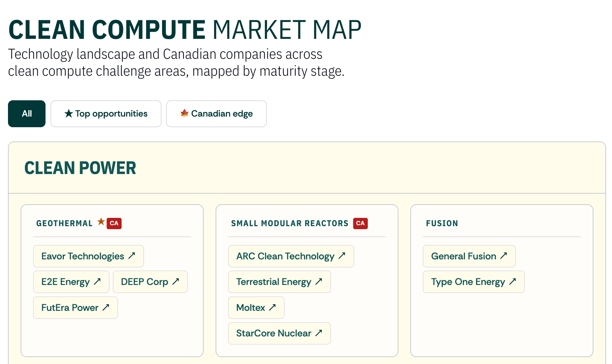Click the external arrow icon on Eavor Technologies
The image size is (612, 364).
tap(132, 255)
